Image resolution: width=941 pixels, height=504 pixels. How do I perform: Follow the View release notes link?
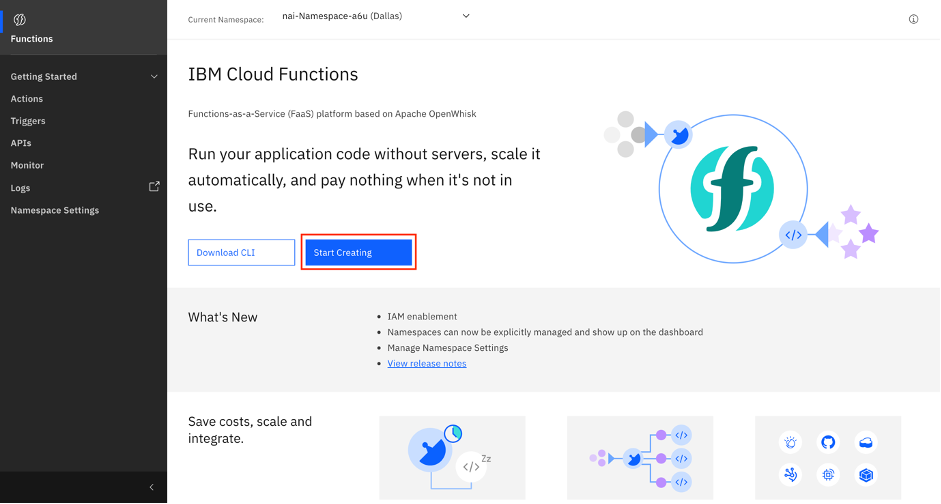click(427, 364)
